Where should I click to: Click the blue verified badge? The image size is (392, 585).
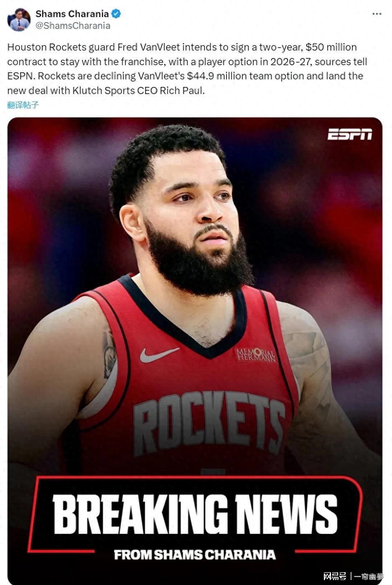[116, 14]
